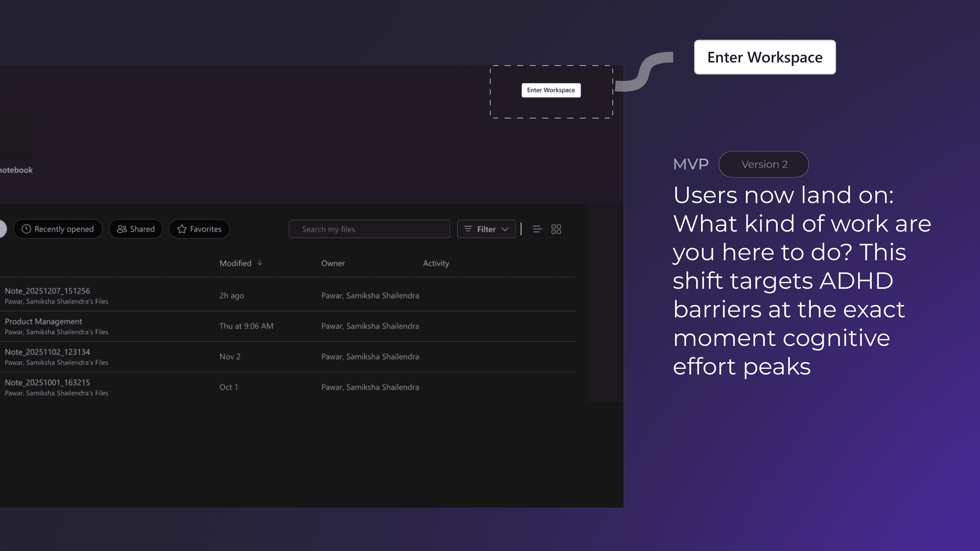Screen dimensions: 980x551
Task: Switch to list view icon
Action: point(537,229)
